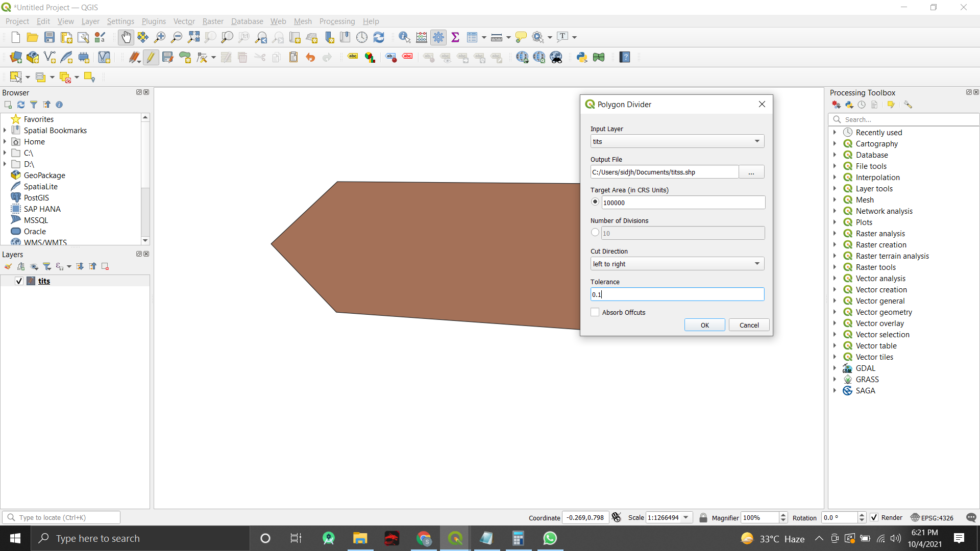Click the tits layer color swatch

click(x=31, y=281)
